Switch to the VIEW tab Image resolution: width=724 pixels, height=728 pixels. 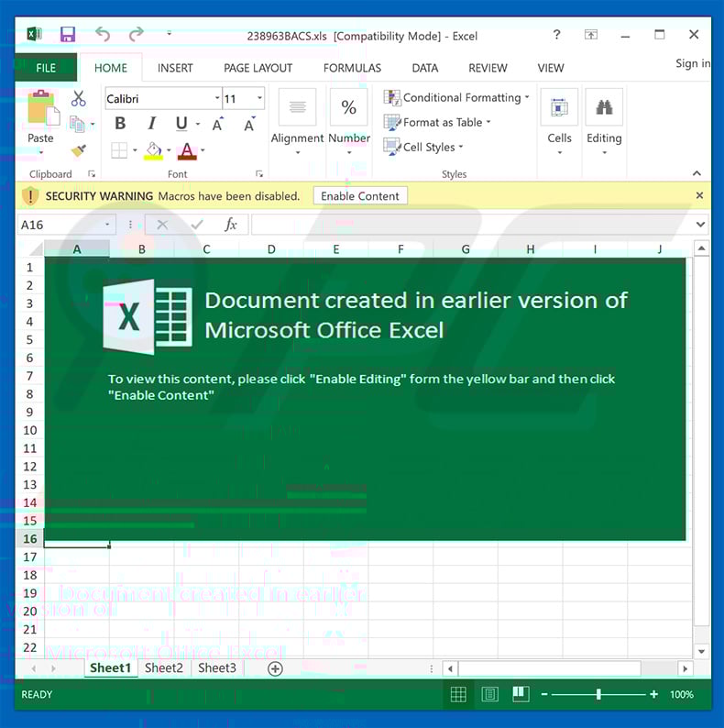tap(551, 68)
